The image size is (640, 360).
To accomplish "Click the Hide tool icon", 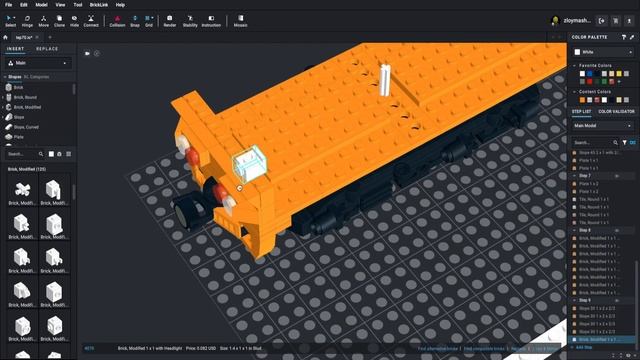I will click(x=74, y=21).
